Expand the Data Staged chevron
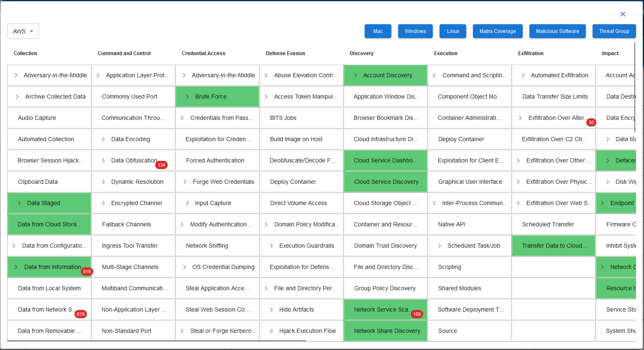 [19, 203]
